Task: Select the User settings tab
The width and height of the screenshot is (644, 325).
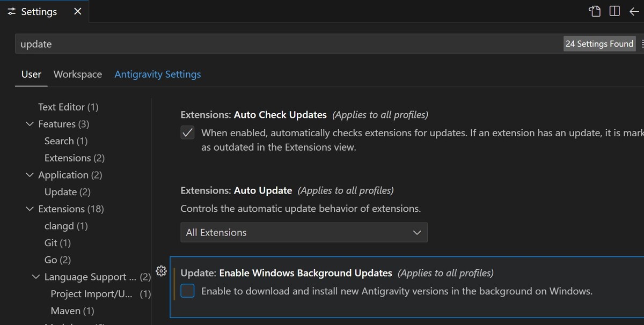Action: click(31, 75)
